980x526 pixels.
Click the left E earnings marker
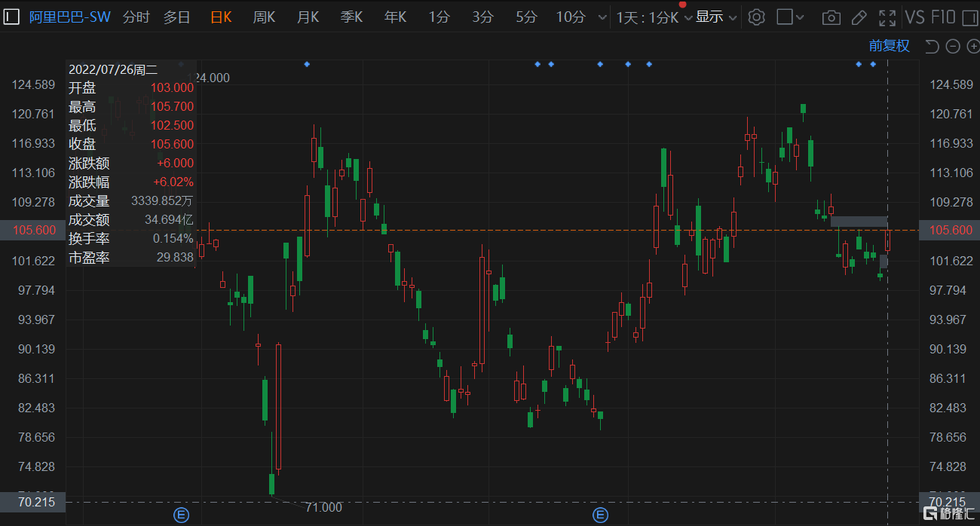point(181,515)
